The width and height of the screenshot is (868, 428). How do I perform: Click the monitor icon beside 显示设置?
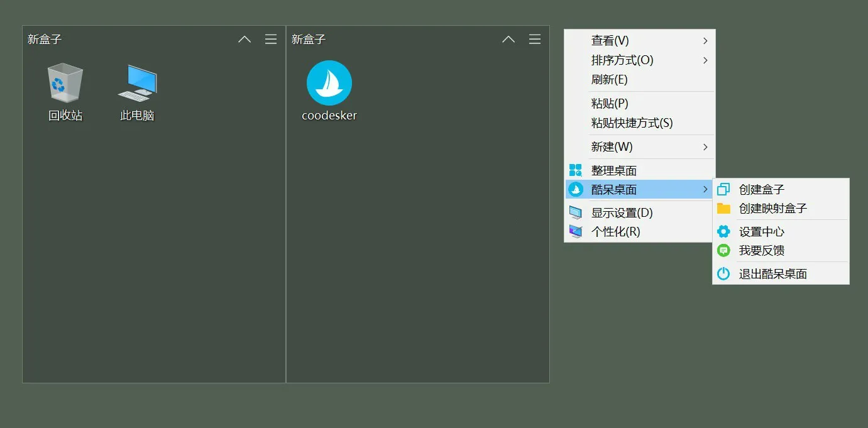pos(574,212)
